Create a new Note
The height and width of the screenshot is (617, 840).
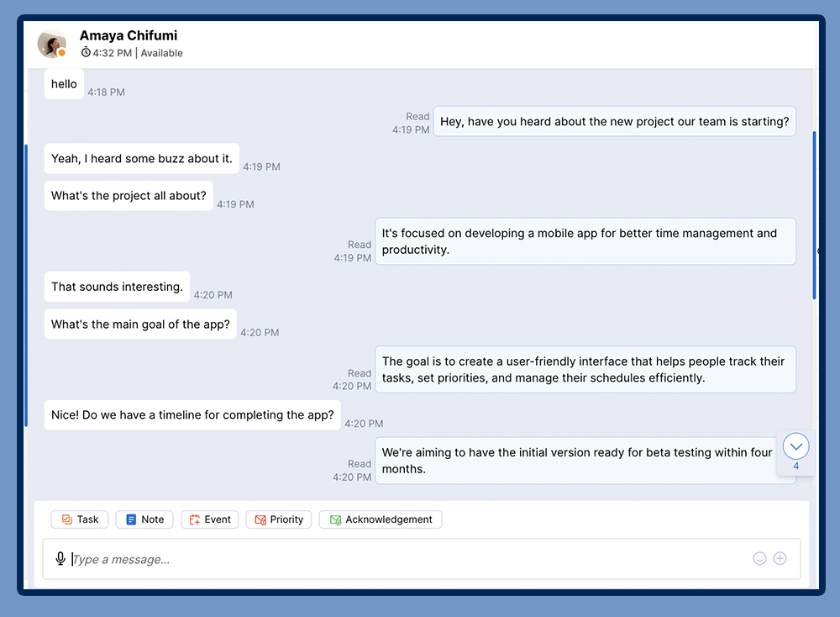tap(144, 519)
